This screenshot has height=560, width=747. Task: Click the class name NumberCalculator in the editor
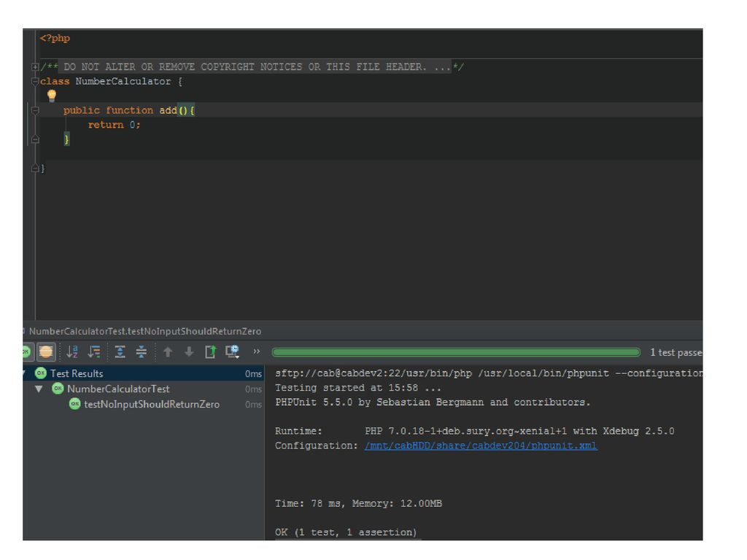[x=123, y=82]
